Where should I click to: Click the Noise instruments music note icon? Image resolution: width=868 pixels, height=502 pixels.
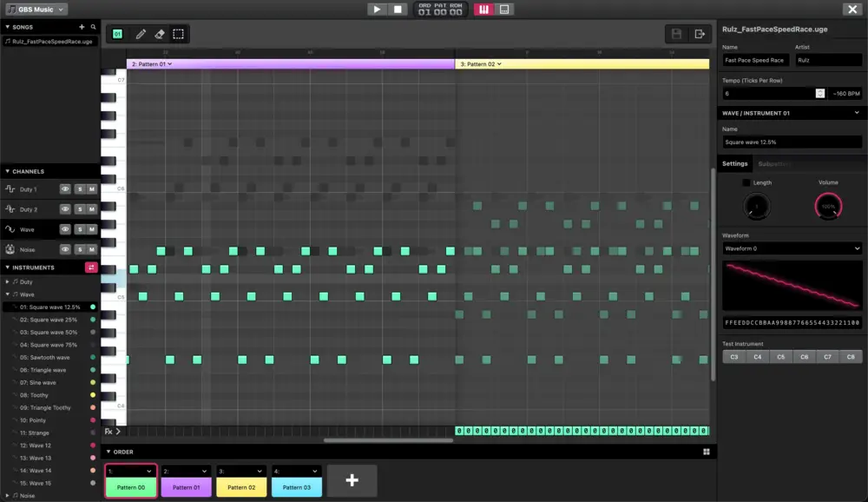[16, 495]
